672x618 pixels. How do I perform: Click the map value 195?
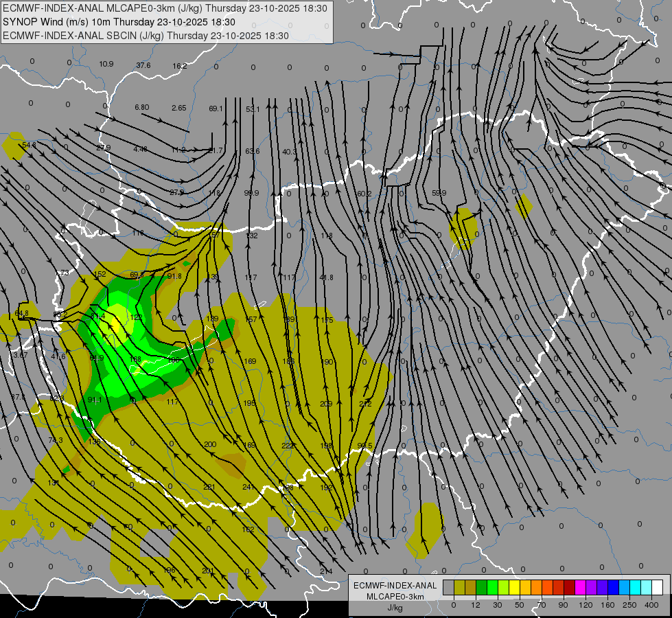(x=249, y=402)
